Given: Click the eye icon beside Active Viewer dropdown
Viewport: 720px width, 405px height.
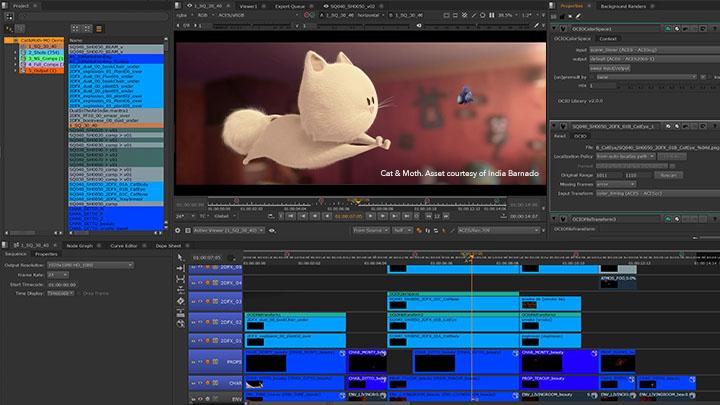Looking at the screenshot, I should [x=271, y=230].
